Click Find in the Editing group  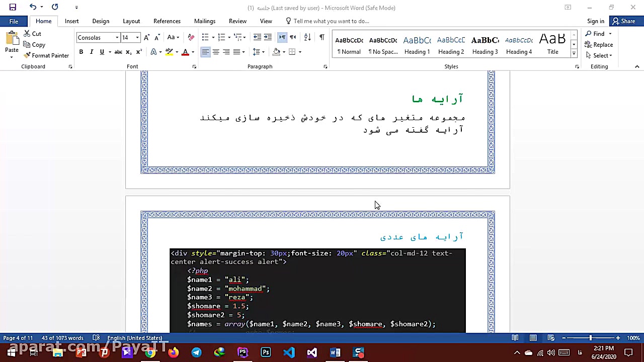point(598,34)
